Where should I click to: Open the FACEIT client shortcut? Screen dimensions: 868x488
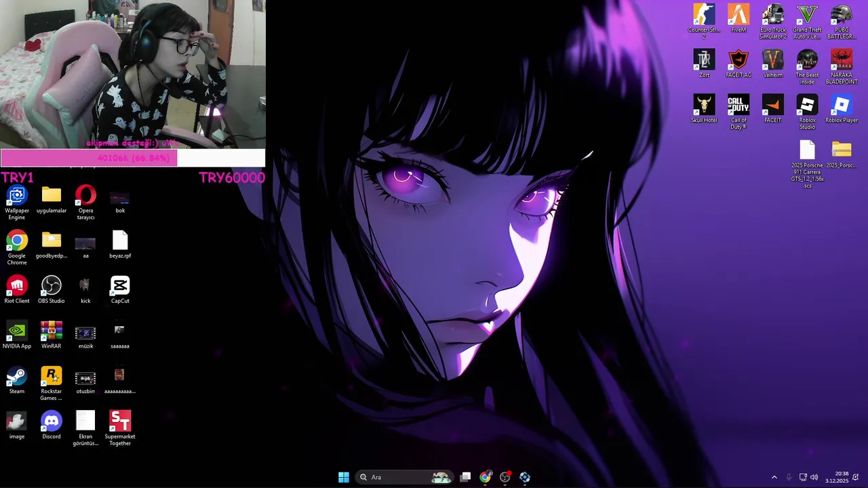click(773, 109)
